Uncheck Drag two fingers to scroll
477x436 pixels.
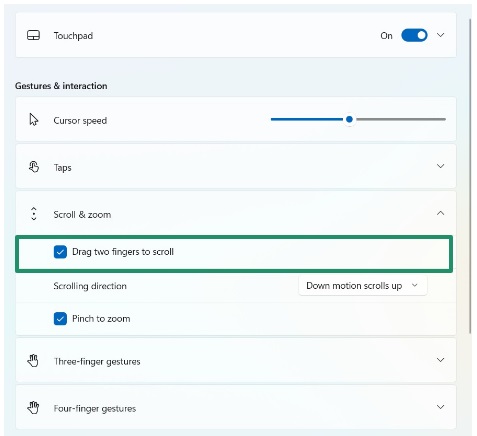(60, 252)
